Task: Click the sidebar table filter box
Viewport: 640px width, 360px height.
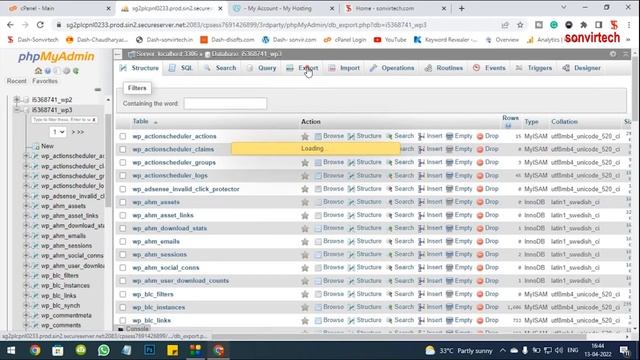Action: 64,120
